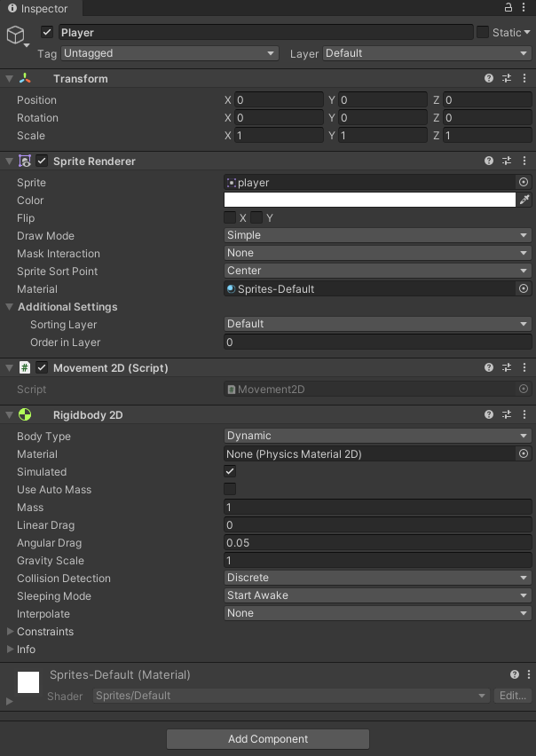Click the Edit button for Sprites-Default shader
This screenshot has width=536, height=756.
pyautogui.click(x=512, y=696)
